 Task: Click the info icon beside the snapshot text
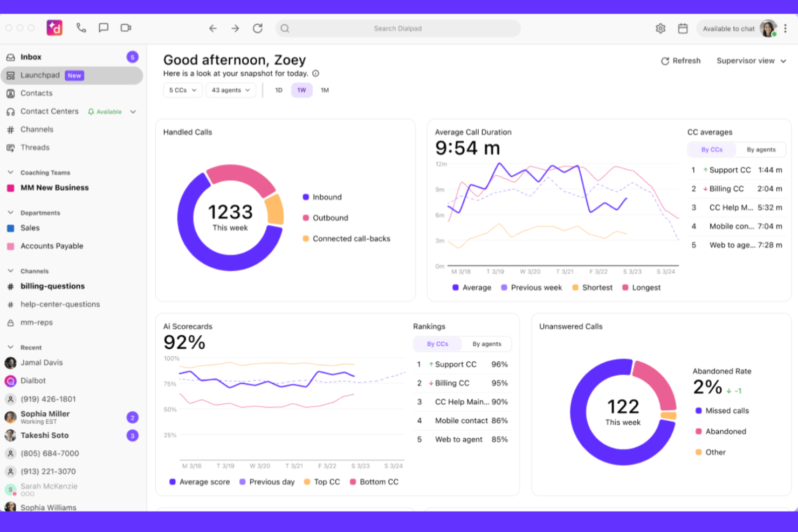click(x=315, y=73)
